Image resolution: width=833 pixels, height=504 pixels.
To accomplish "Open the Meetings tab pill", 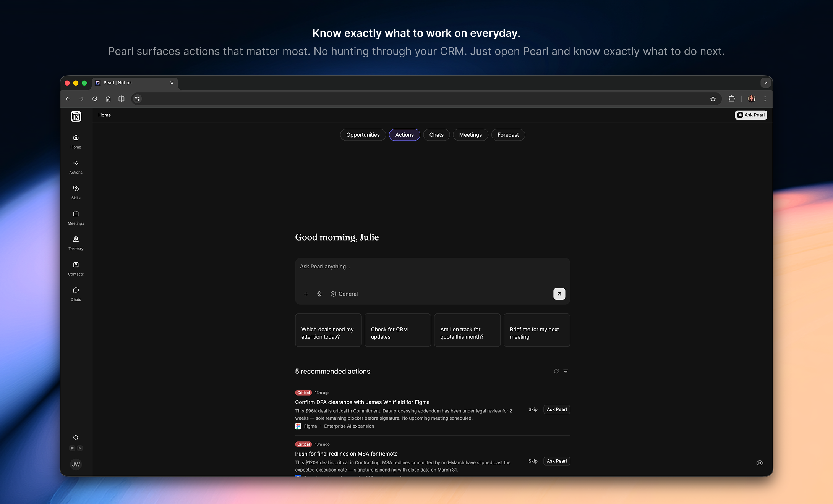I will pos(470,135).
